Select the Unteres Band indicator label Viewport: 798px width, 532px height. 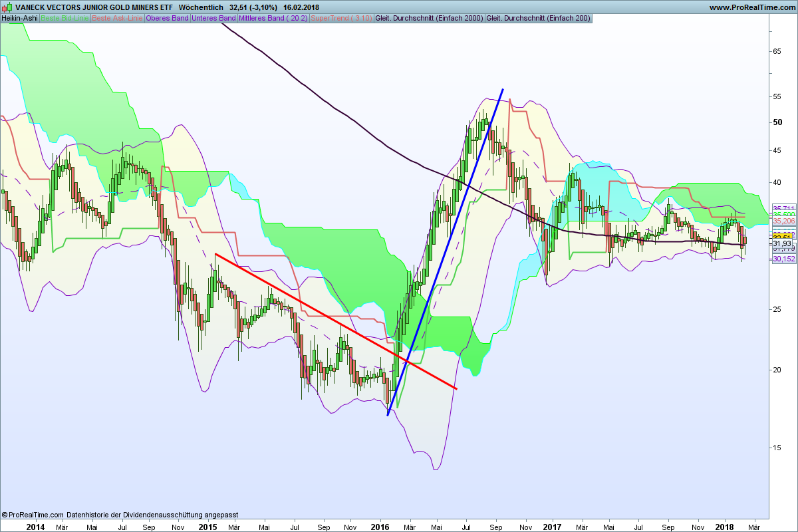213,18
